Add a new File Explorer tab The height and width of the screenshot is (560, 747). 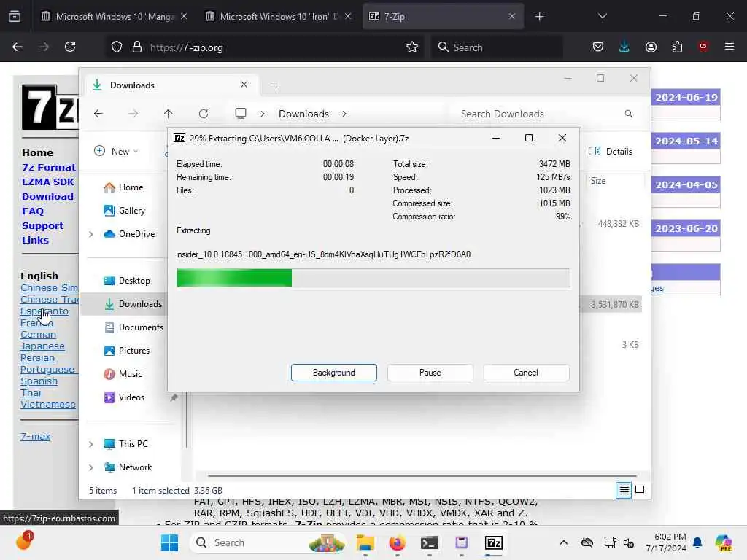pos(276,85)
